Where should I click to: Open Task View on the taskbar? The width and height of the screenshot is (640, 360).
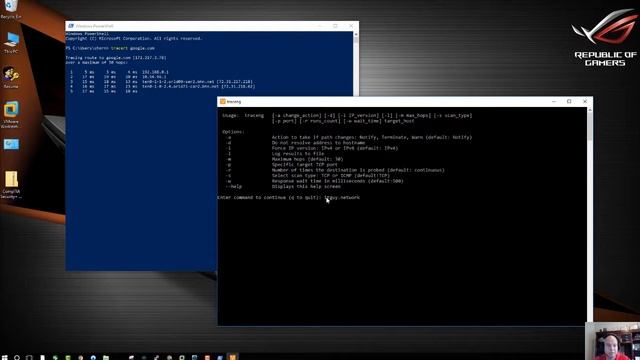point(29,357)
